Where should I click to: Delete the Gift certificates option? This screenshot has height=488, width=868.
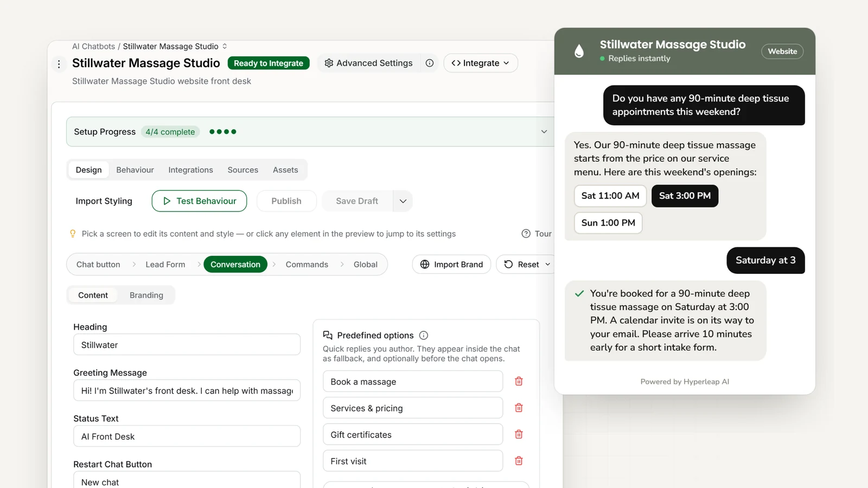[x=519, y=434]
